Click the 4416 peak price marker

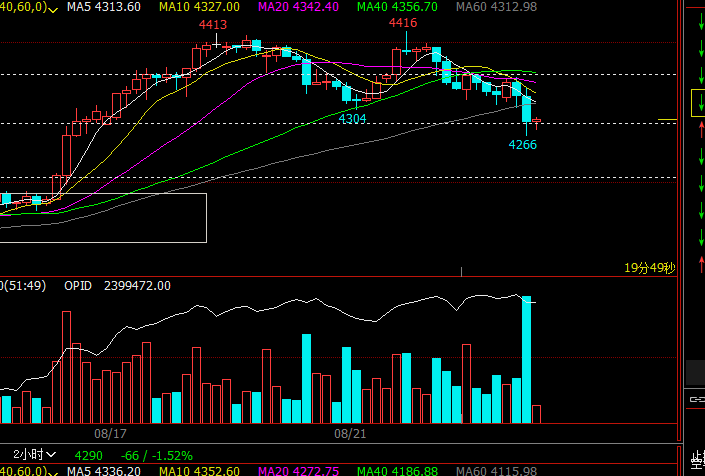pyautogui.click(x=403, y=22)
